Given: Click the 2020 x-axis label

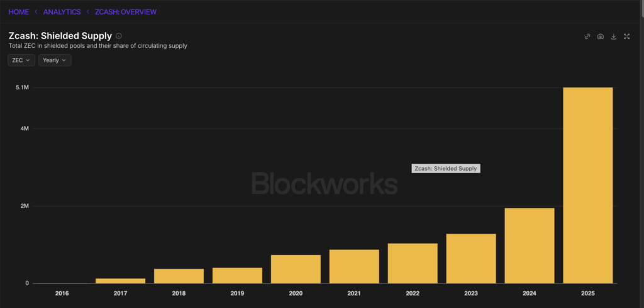Looking at the screenshot, I should (x=296, y=294).
